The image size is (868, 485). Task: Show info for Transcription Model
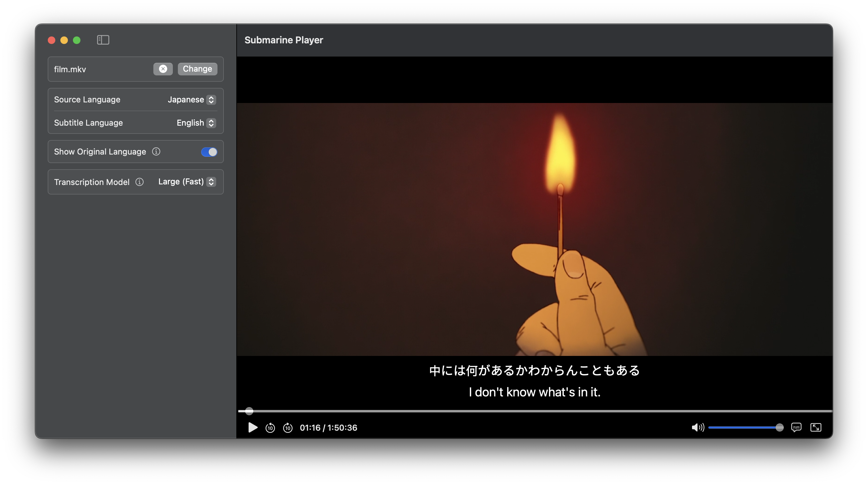click(x=140, y=182)
